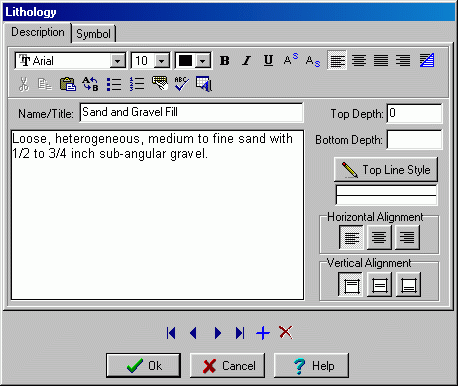Justify text using toolbar icon
This screenshot has width=458, height=386.
[x=381, y=61]
